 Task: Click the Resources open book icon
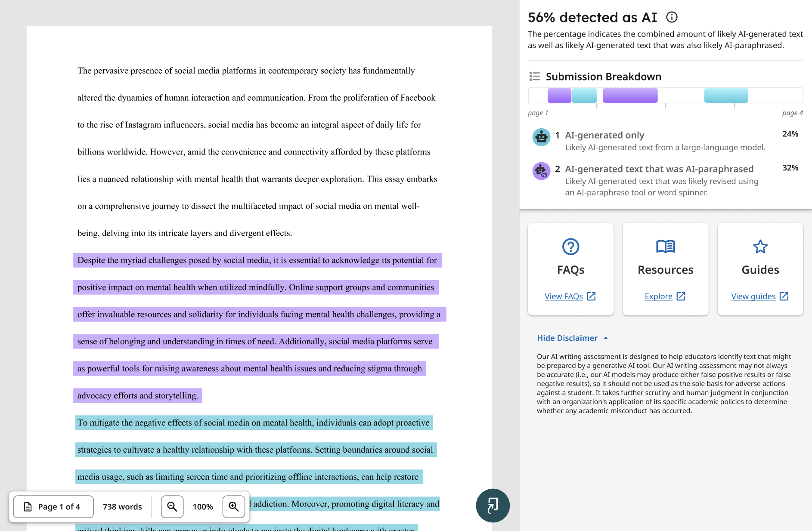(665, 247)
